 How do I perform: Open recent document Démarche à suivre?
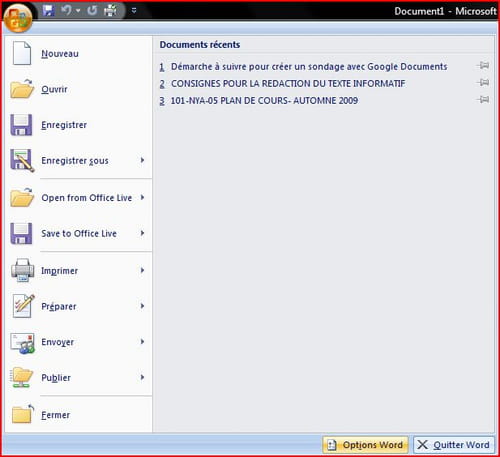[x=309, y=67]
